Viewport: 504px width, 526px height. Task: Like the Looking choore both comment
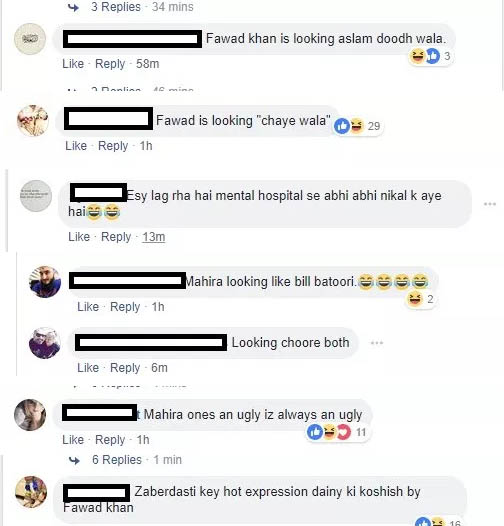[x=88, y=368]
